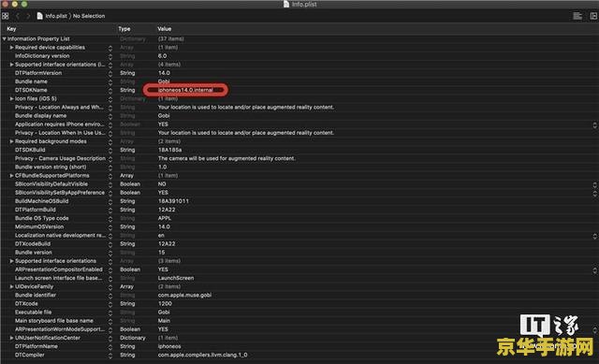Screen dimensions: 599x364
Task: Select the DTXcodeBuild key
Action: tap(33, 243)
